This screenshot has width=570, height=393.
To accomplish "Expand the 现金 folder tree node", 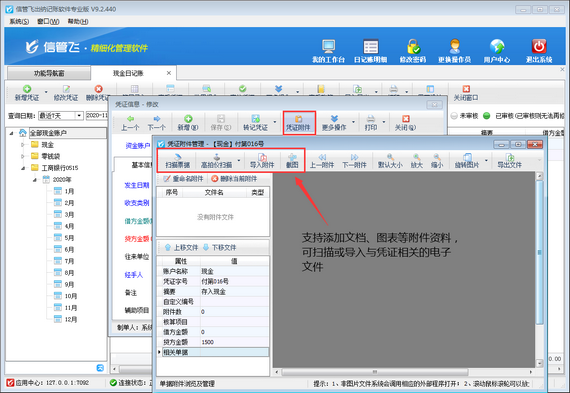I will point(23,145).
